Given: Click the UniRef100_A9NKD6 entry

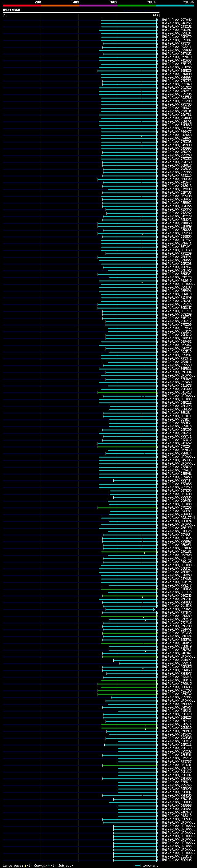Looking at the screenshot, I should (x=177, y=796).
